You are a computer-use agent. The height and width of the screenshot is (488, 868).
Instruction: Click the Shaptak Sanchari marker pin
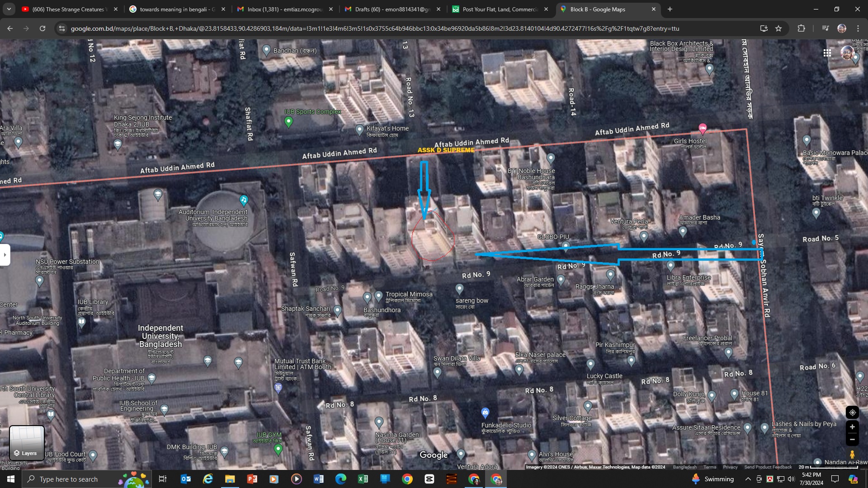click(338, 310)
